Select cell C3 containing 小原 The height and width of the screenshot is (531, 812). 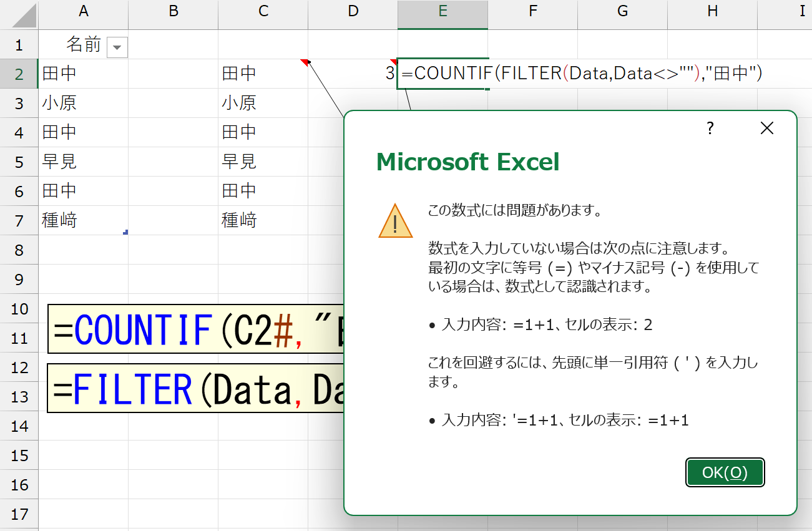coord(263,103)
